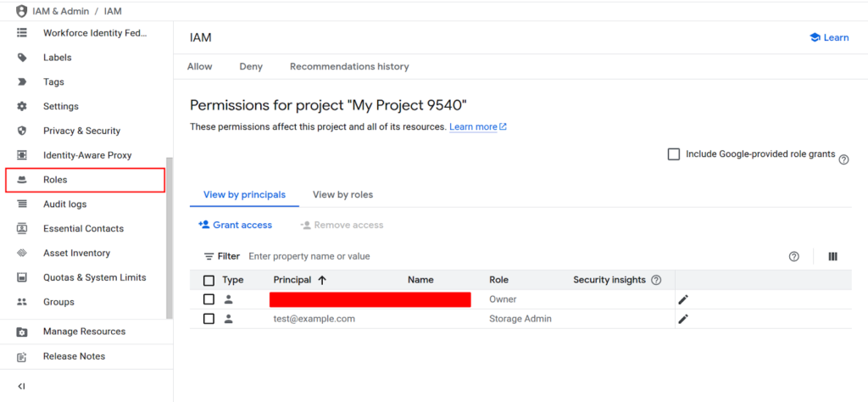Screen dimensions: 868x402
Task: Click the Storage Admin role cell
Action: [520, 319]
